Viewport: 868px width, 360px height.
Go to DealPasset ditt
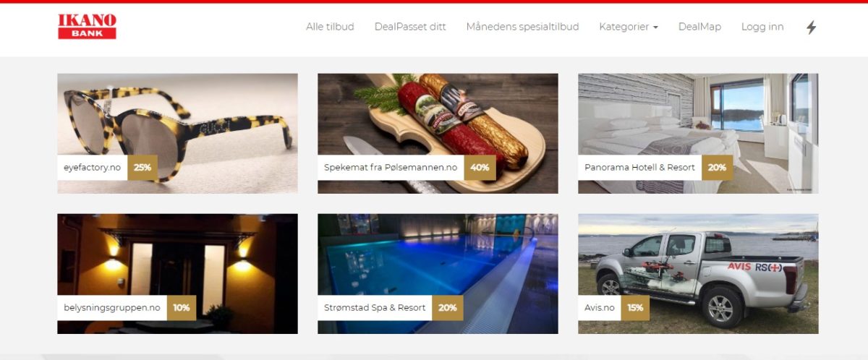coord(410,27)
